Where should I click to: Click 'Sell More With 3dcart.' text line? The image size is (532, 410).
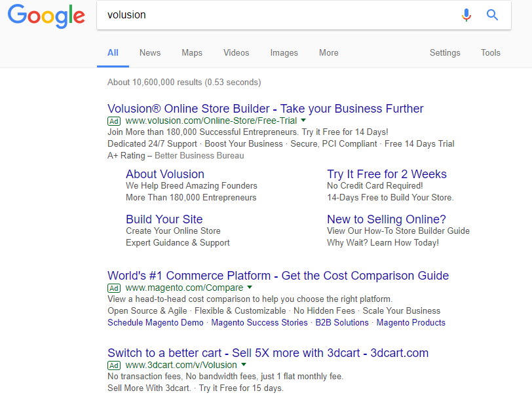195,388
